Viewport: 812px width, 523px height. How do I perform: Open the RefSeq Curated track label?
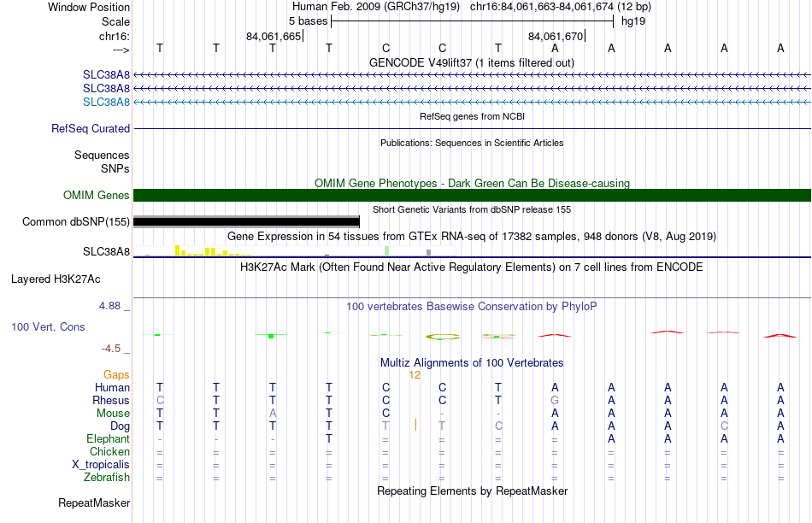[90, 128]
